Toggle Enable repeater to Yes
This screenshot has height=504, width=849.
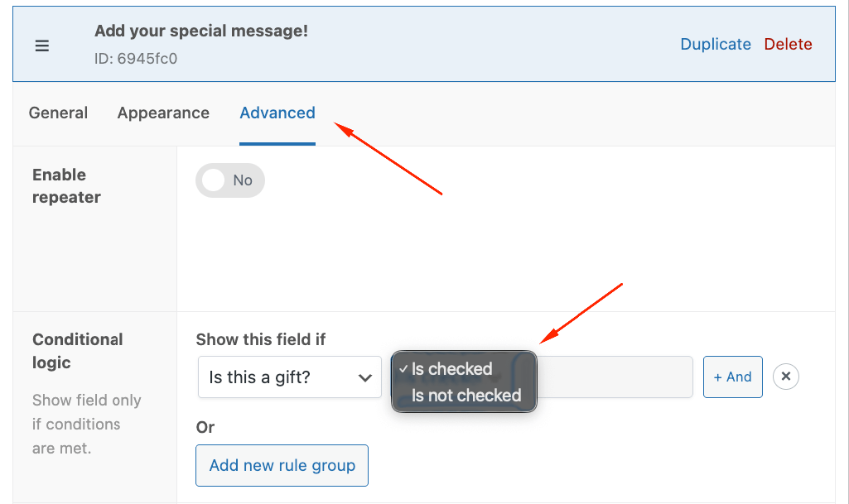pyautogui.click(x=230, y=180)
